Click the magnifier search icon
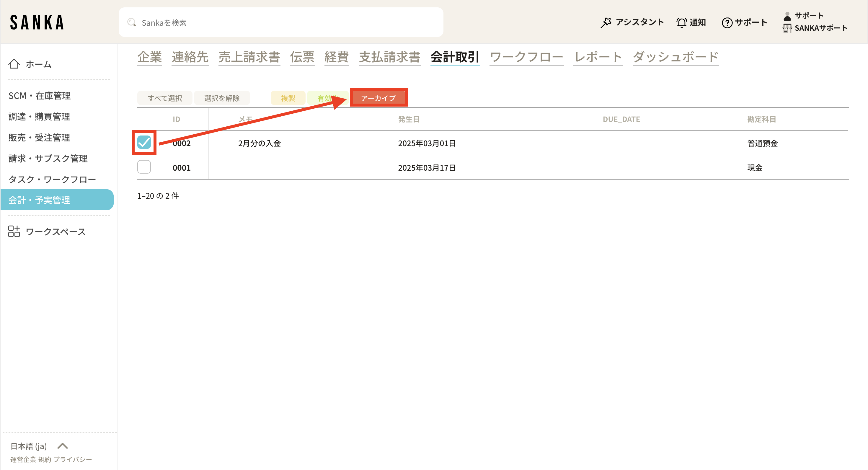868x470 pixels. tap(131, 22)
